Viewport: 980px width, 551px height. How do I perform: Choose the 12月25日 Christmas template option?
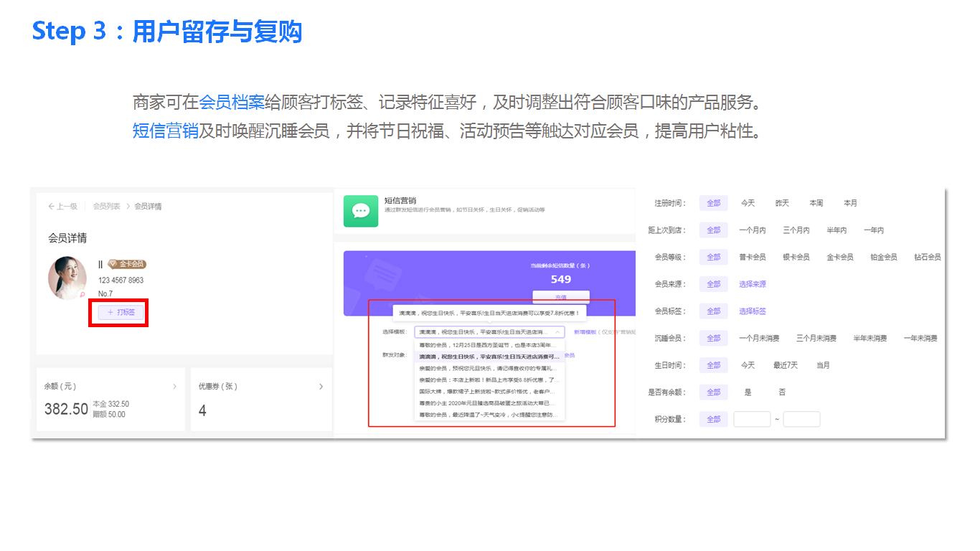[488, 345]
